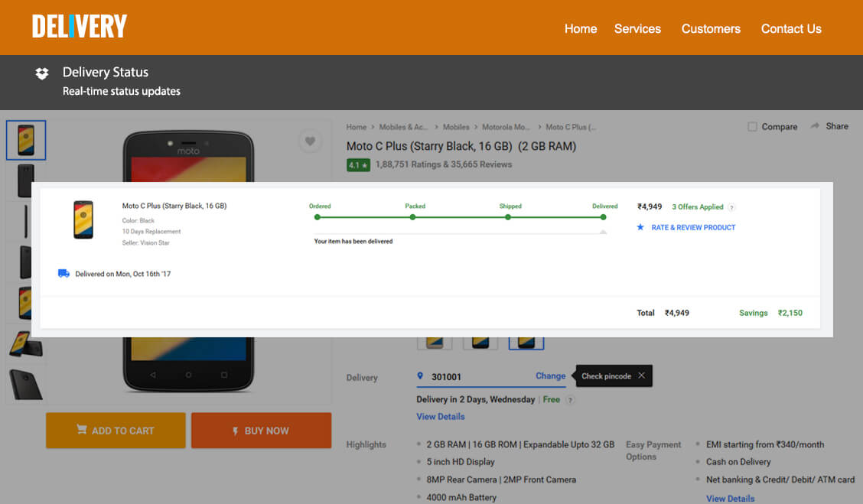Select the third color variant swatch
Image resolution: width=863 pixels, height=504 pixels.
point(526,342)
